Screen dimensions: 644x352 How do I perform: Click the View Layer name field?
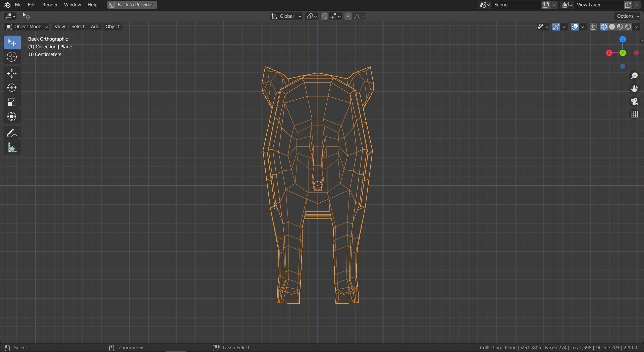(599, 5)
